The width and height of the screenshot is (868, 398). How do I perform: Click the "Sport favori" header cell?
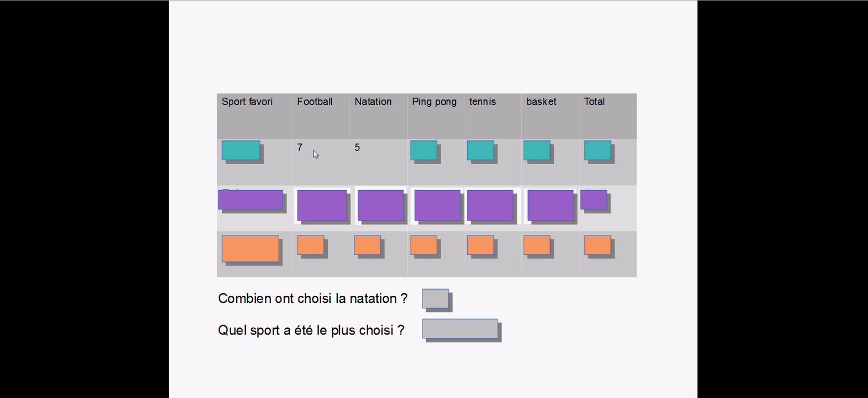(x=247, y=102)
